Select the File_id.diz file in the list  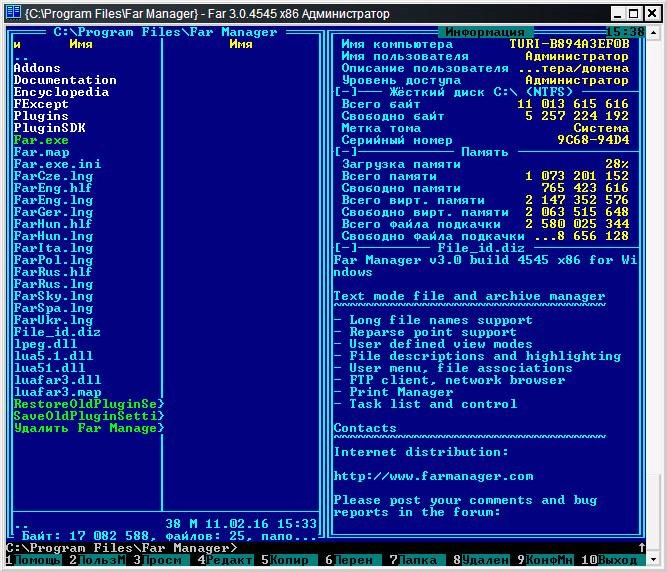tap(57, 332)
